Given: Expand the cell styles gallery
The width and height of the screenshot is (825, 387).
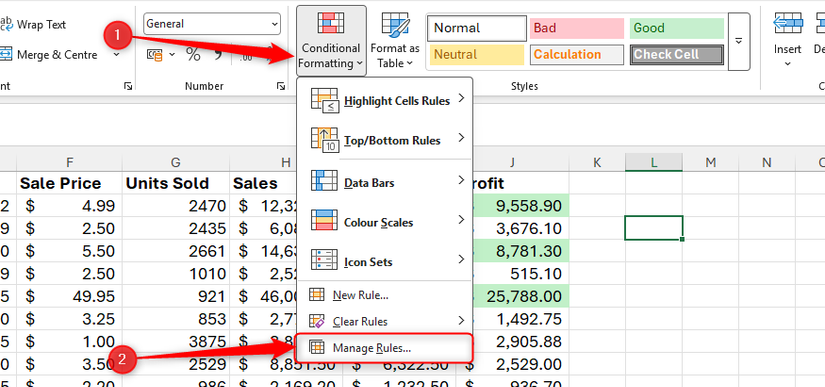Looking at the screenshot, I should (x=738, y=42).
